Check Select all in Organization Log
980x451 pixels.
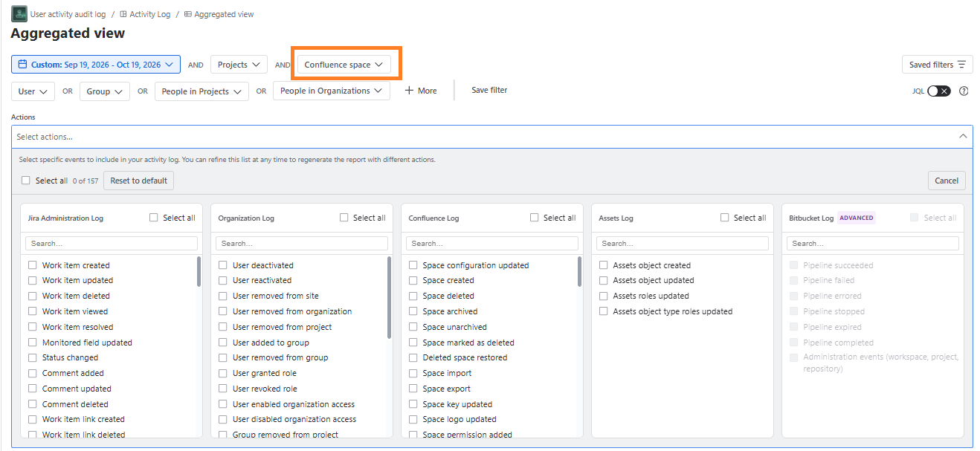tap(344, 218)
